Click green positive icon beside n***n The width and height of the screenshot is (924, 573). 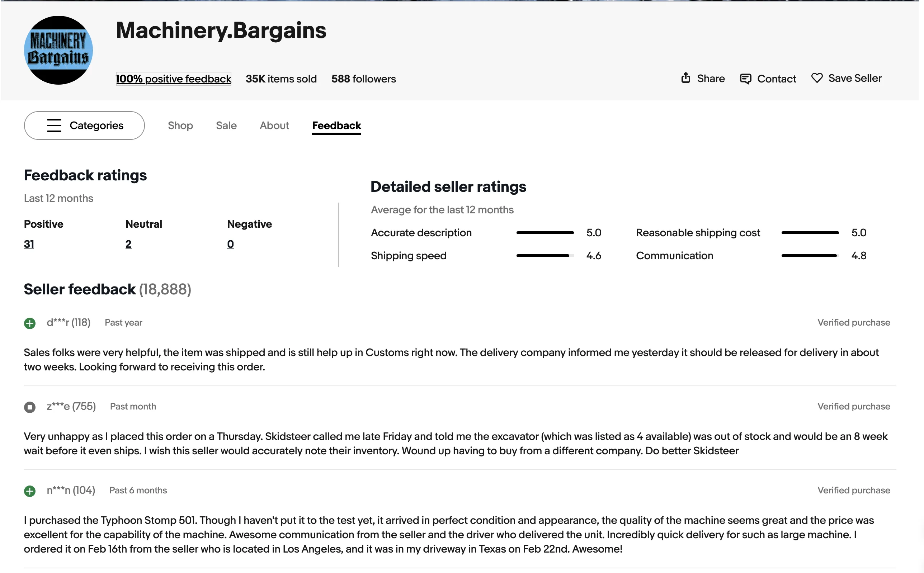29,491
